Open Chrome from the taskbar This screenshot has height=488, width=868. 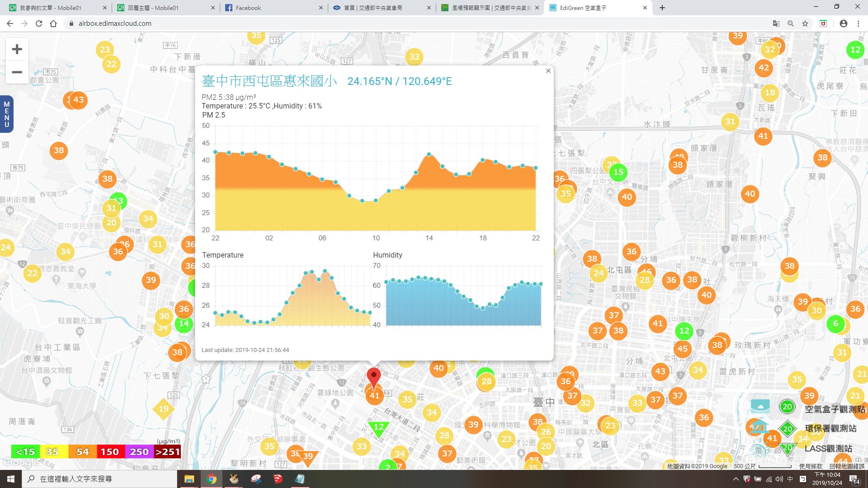(x=212, y=479)
